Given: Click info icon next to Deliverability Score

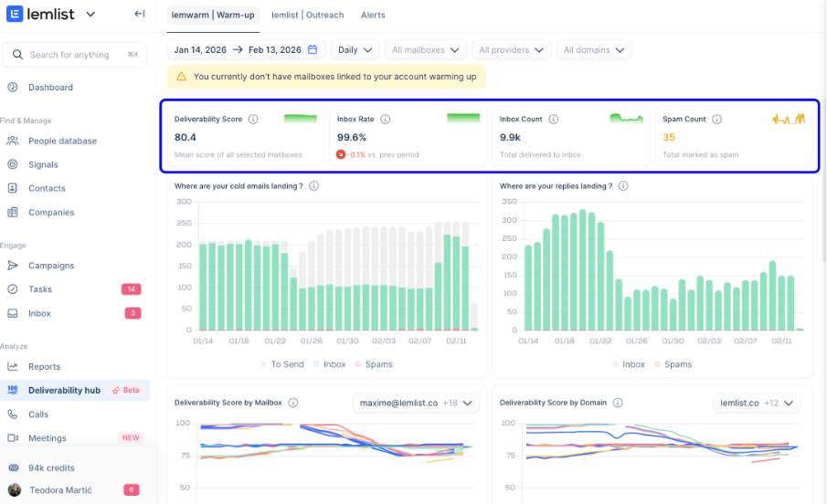Looking at the screenshot, I should pyautogui.click(x=253, y=119).
